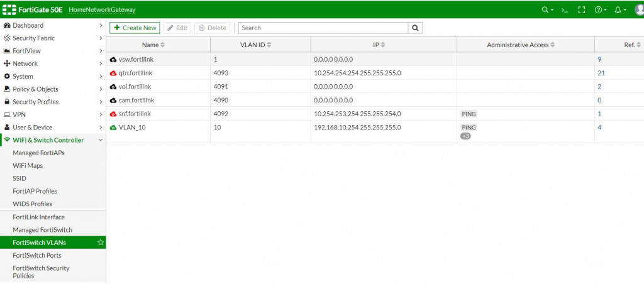Click the Security Profiles lock icon
Viewport: 644px width, 284px height.
click(x=6, y=102)
